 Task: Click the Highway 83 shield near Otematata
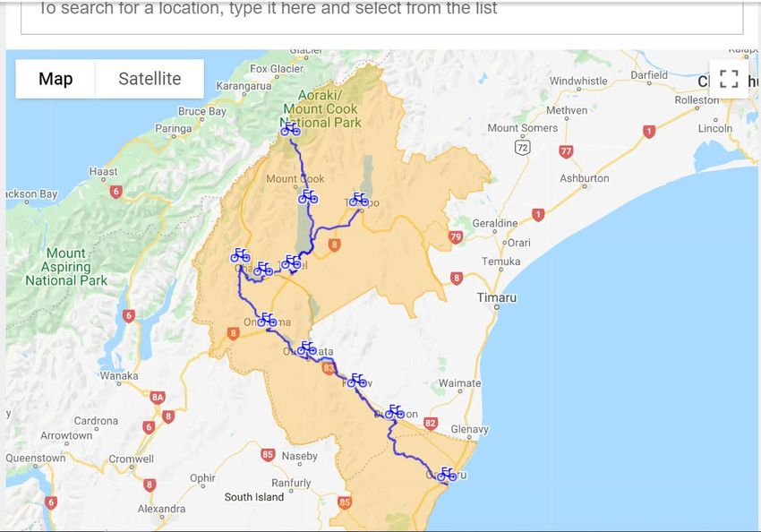[x=329, y=368]
